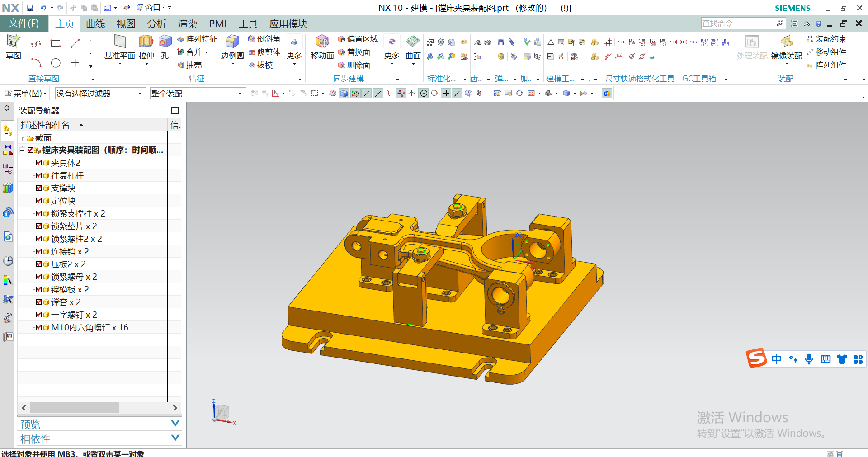Click the Move Component (移动组件) command
This screenshot has width=868, height=457.
click(x=826, y=52)
